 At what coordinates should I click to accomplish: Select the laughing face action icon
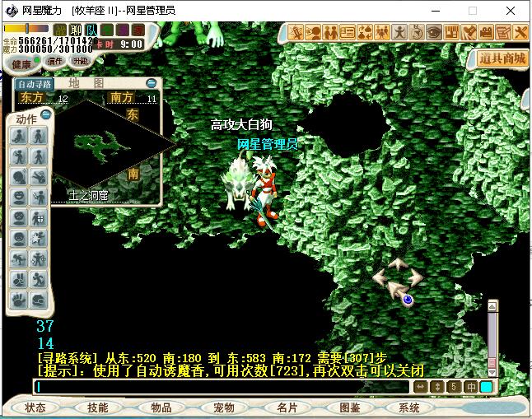(x=19, y=198)
